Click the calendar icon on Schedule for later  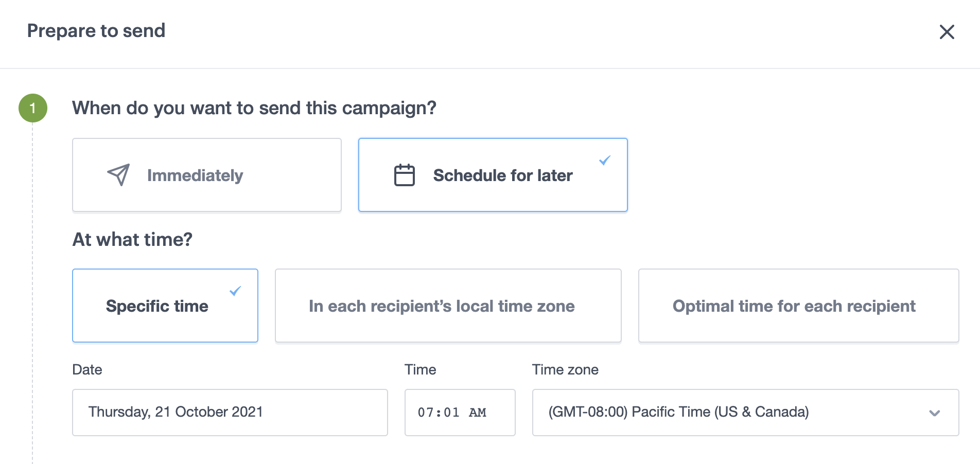pyautogui.click(x=405, y=175)
